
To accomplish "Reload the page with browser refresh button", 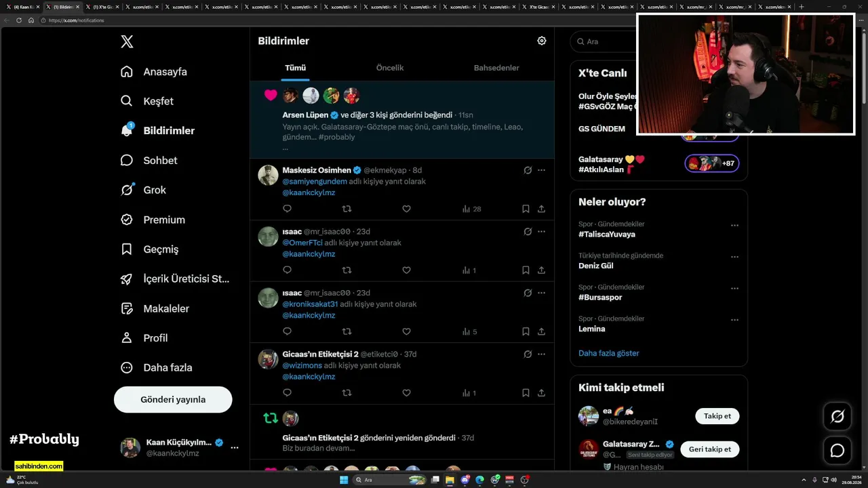I will [19, 20].
